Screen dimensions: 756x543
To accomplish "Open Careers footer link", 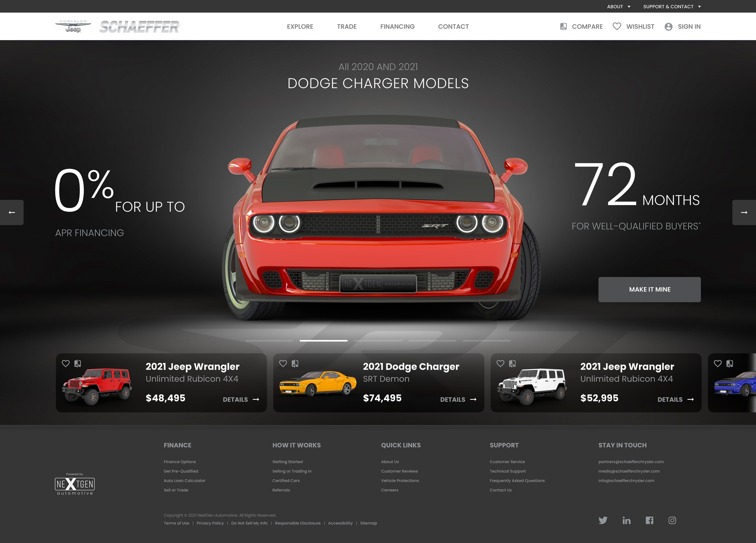I will coord(389,490).
